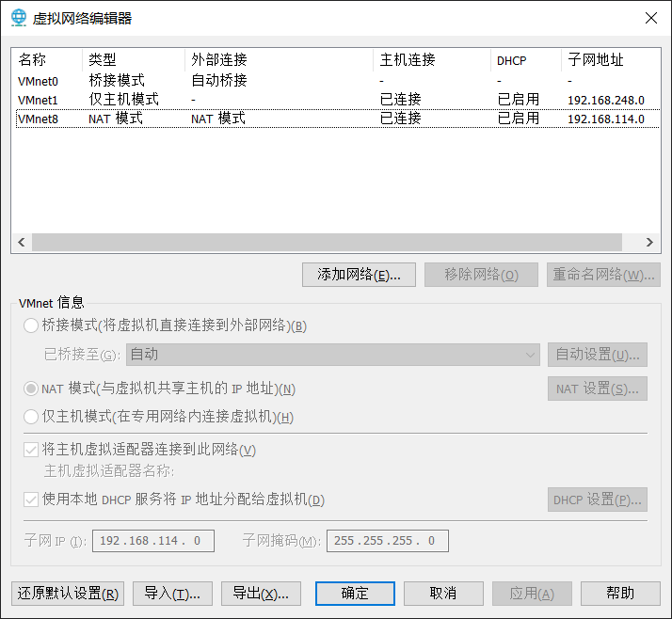Click the 导出(X)... button

tap(261, 594)
